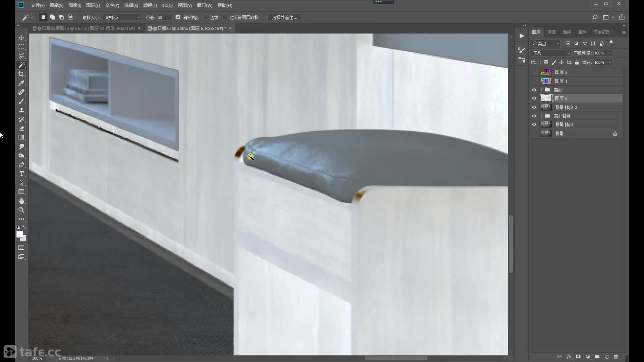Select the Clone Stamp tool
The width and height of the screenshot is (644, 362).
(21, 110)
